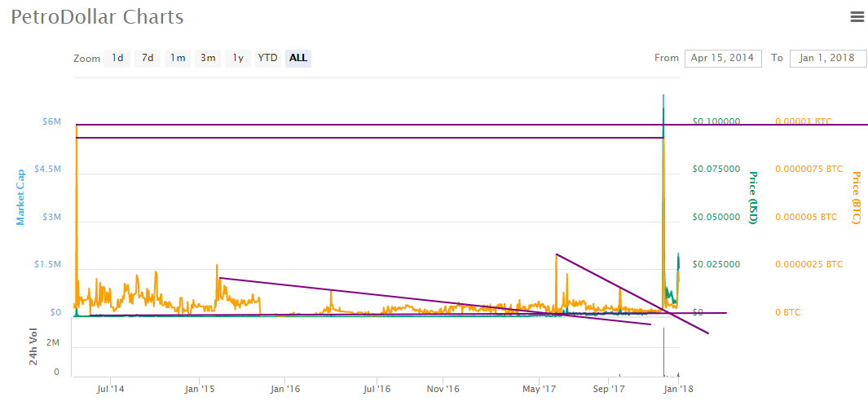Click the Zoom label text

(87, 59)
